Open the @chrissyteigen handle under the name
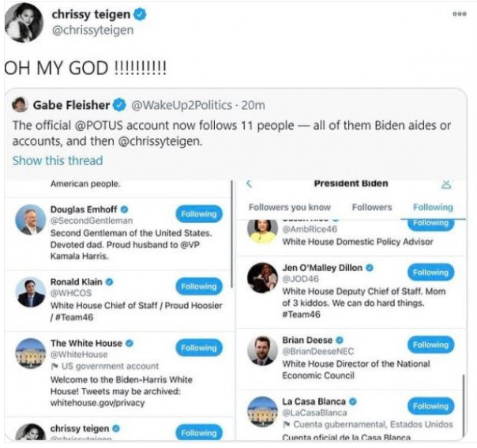The height and width of the screenshot is (448, 477). [x=92, y=31]
